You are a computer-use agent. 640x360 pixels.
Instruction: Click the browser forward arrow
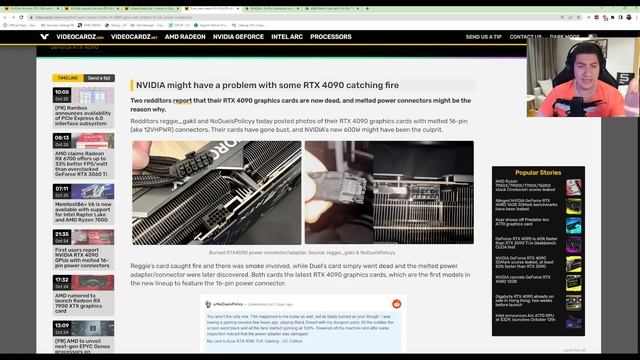click(13, 17)
